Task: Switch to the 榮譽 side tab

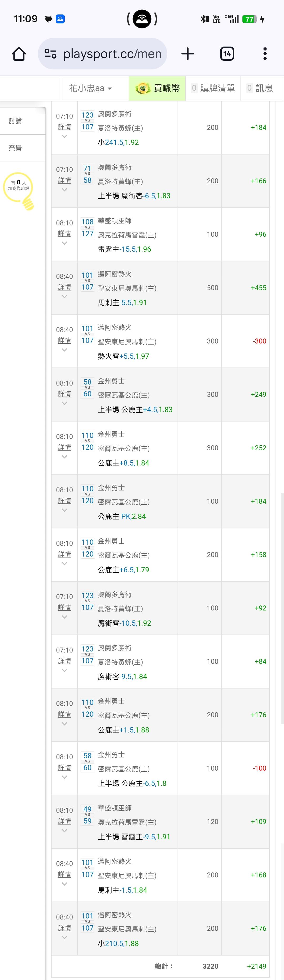Action: coord(16,148)
